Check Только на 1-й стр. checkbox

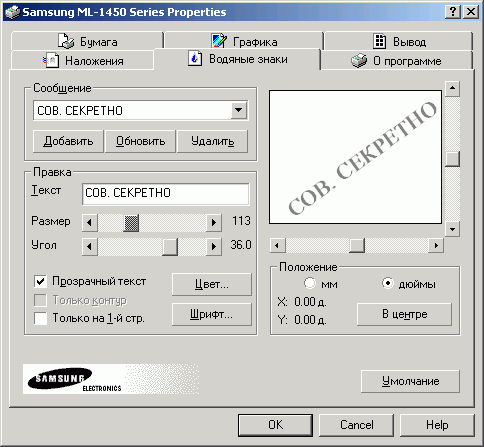pyautogui.click(x=40, y=318)
